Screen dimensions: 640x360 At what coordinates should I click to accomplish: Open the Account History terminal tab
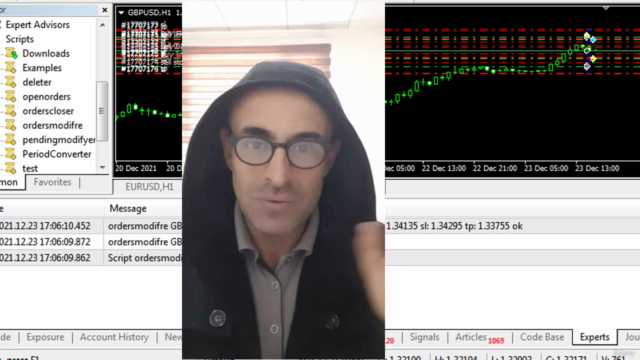(x=114, y=337)
